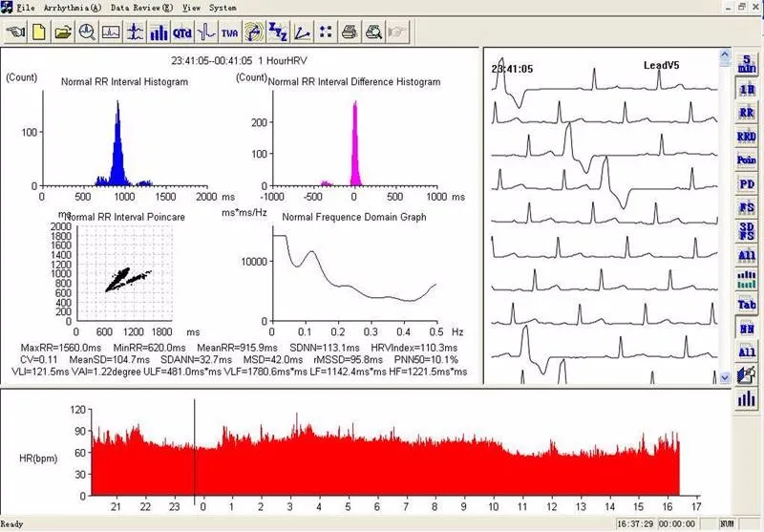Click the All button under NN
The width and height of the screenshot is (764, 532).
click(x=747, y=351)
